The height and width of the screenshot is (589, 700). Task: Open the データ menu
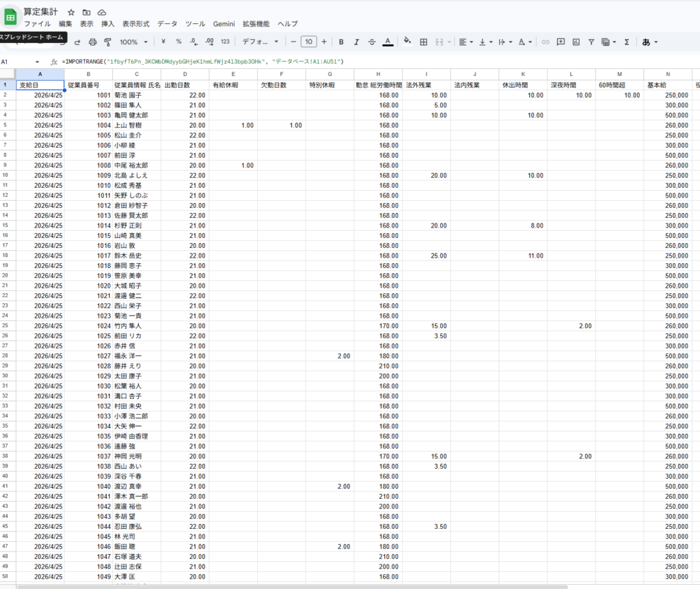tap(167, 23)
